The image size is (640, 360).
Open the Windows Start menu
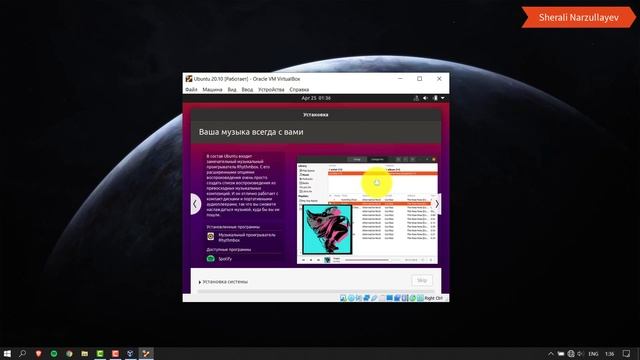pos(7,353)
